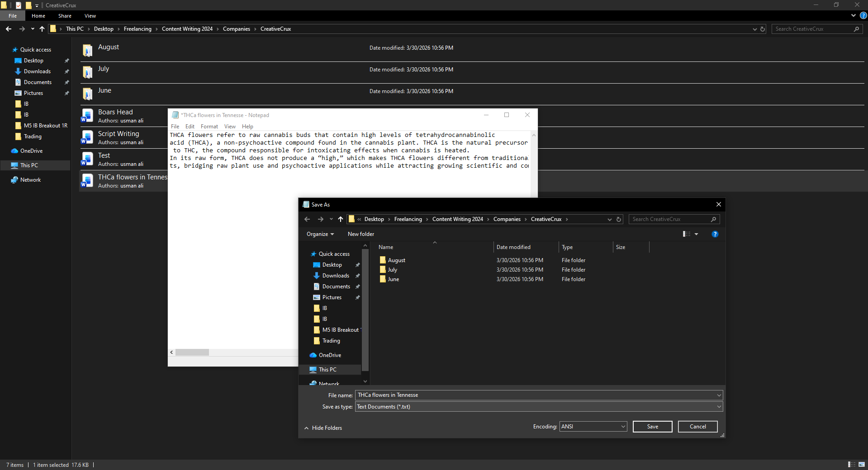Click the Cancel button in Save As
Viewport: 868px width, 470px height.
pyautogui.click(x=698, y=427)
